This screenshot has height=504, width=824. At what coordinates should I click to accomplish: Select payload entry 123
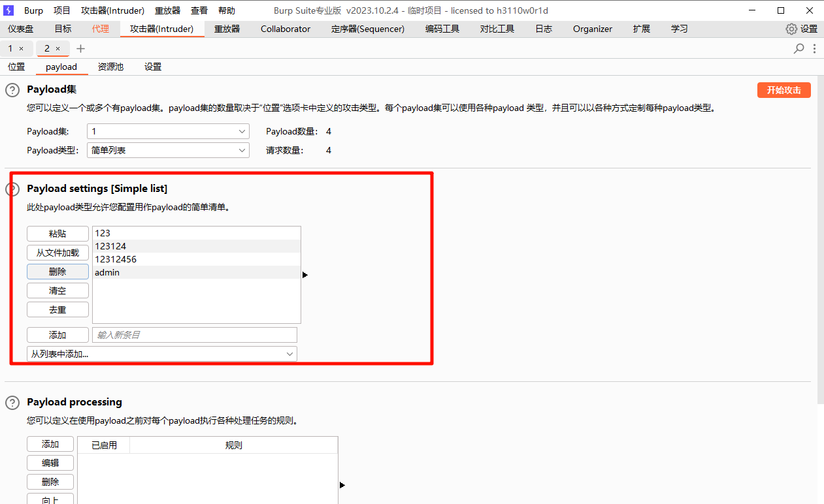click(x=197, y=233)
